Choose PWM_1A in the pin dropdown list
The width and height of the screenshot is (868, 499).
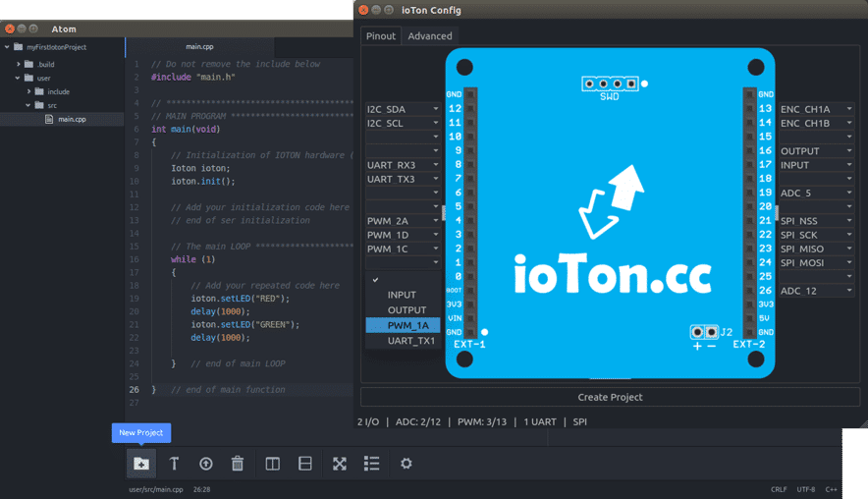coord(403,325)
